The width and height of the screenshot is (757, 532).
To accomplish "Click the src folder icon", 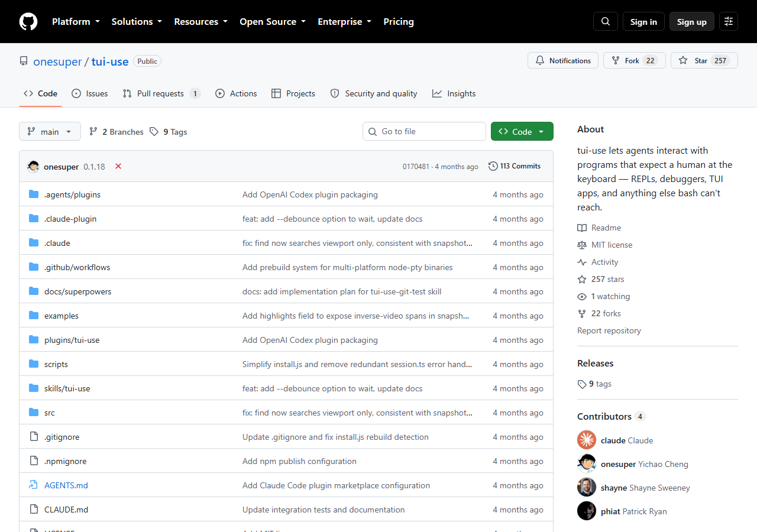I will point(34,413).
